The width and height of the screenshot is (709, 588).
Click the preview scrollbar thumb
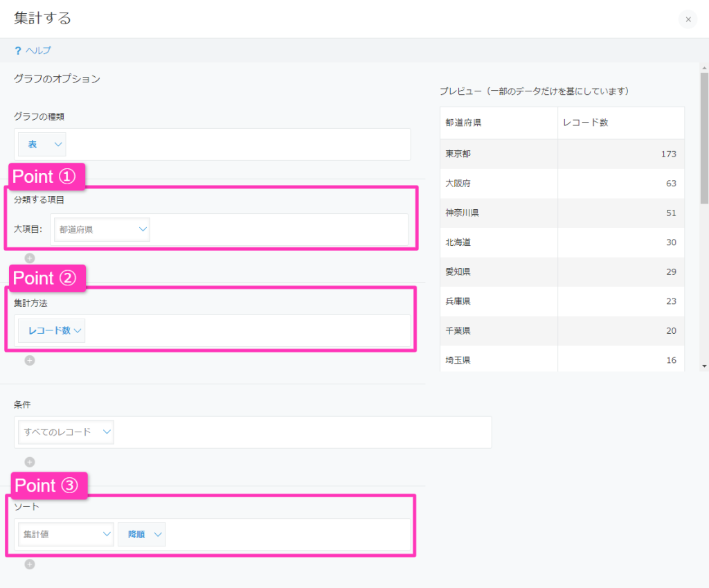click(704, 138)
